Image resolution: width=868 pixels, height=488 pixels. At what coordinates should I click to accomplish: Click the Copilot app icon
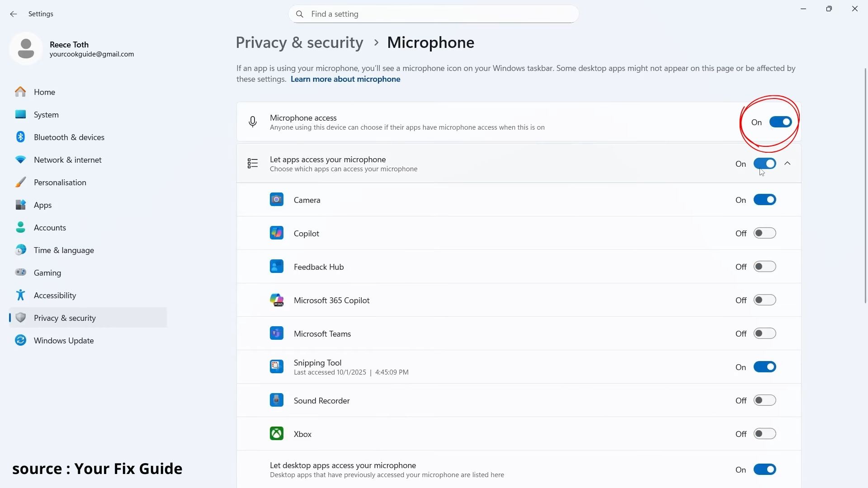coord(277,233)
